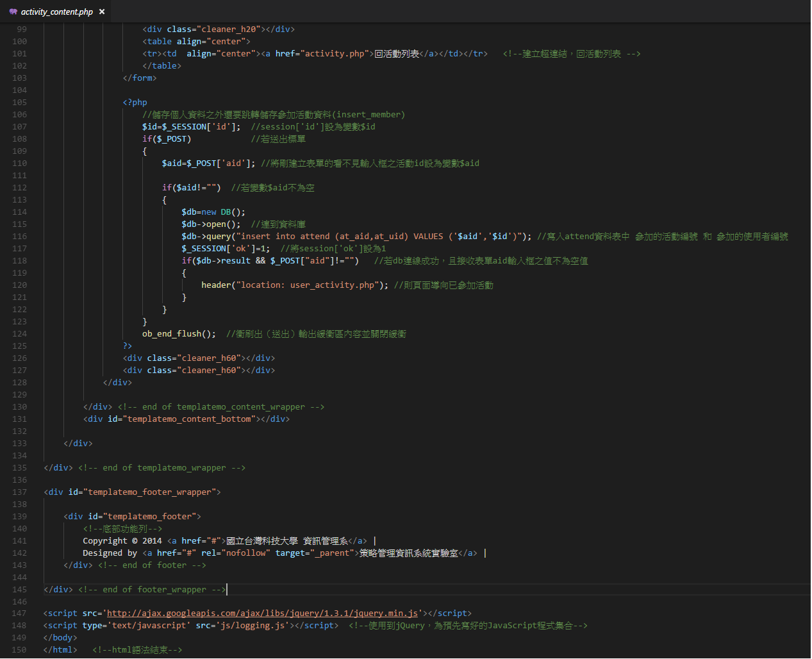Click the $_SESSION['ok']=1; statement

click(226, 249)
